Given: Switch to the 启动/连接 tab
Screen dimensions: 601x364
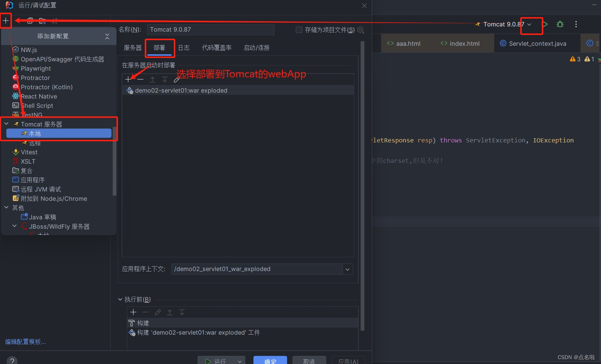Looking at the screenshot, I should [x=256, y=48].
